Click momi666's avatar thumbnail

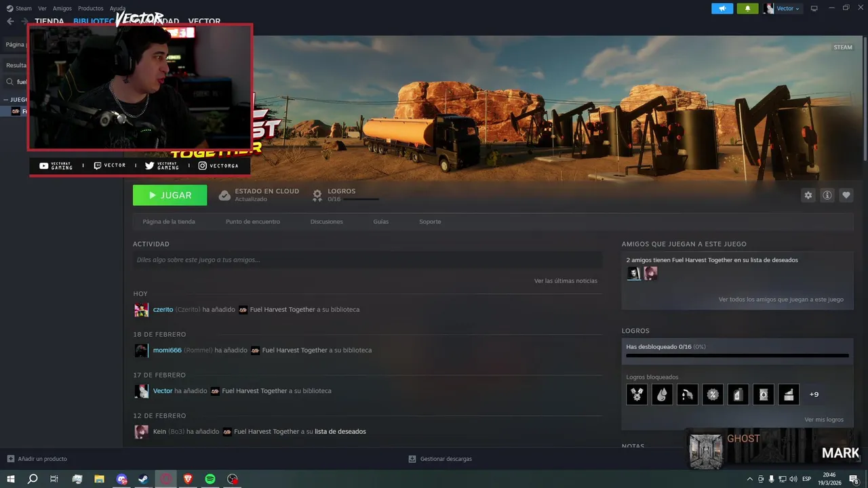141,350
